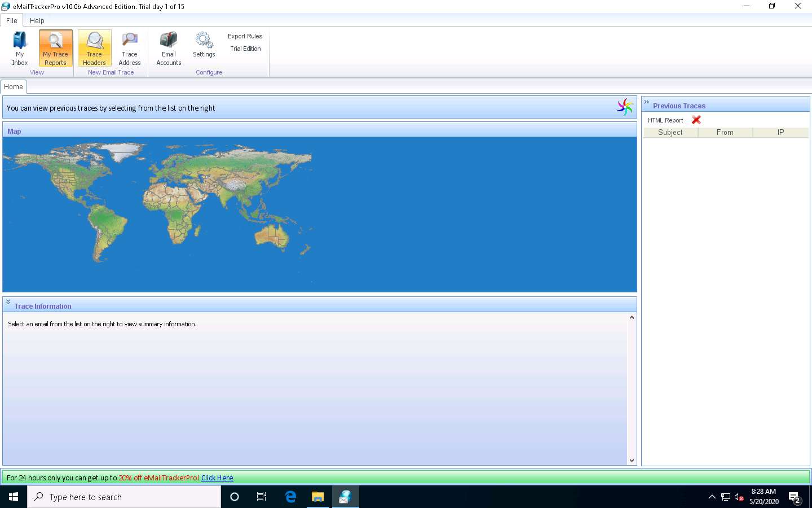Open the Help ribbon tab
This screenshot has height=508, width=812.
pyautogui.click(x=37, y=20)
